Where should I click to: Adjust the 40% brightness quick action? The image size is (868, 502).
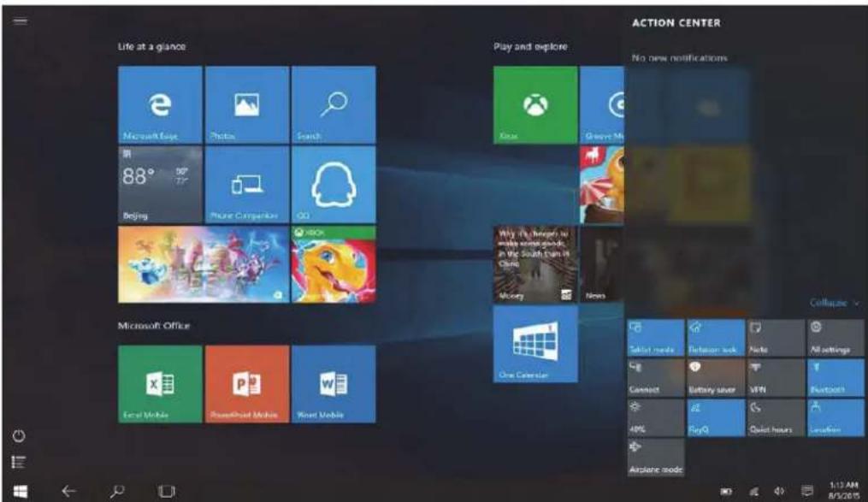click(656, 418)
